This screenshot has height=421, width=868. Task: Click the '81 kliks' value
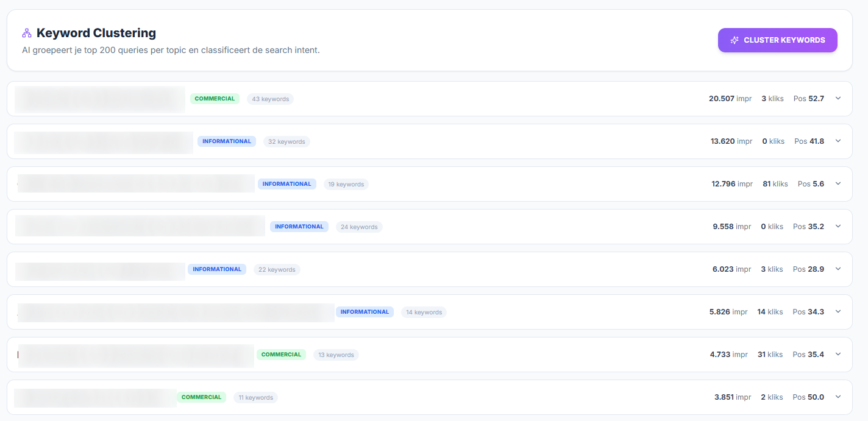(x=775, y=184)
